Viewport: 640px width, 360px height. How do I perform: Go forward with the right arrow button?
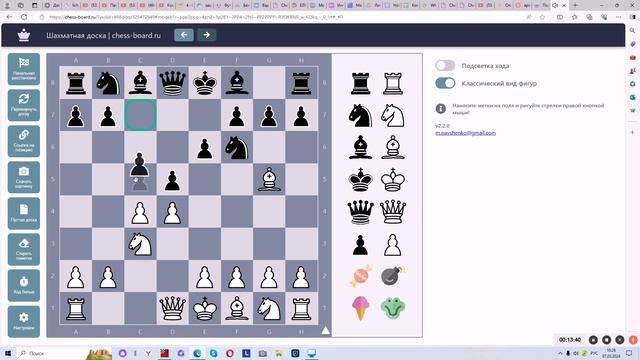tap(207, 35)
